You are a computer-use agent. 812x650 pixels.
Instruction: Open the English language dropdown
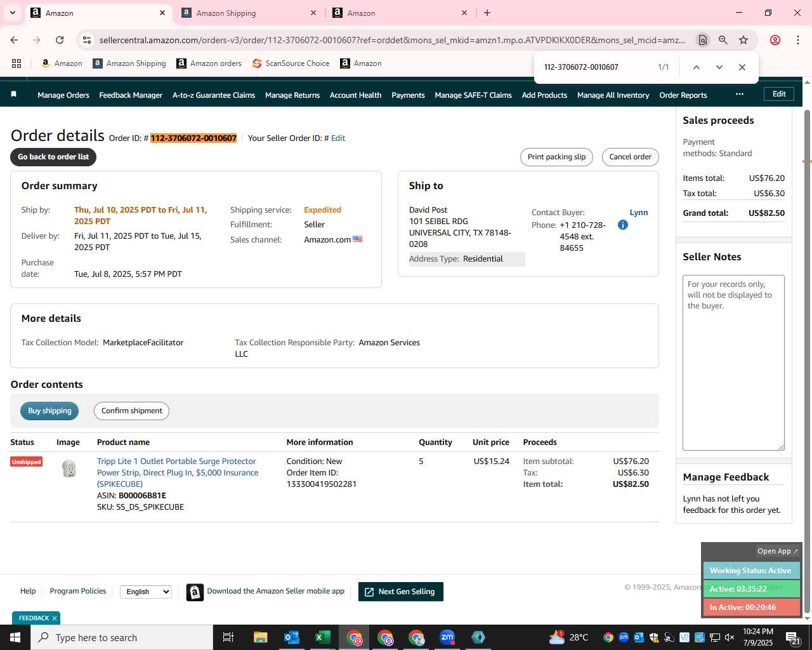146,592
